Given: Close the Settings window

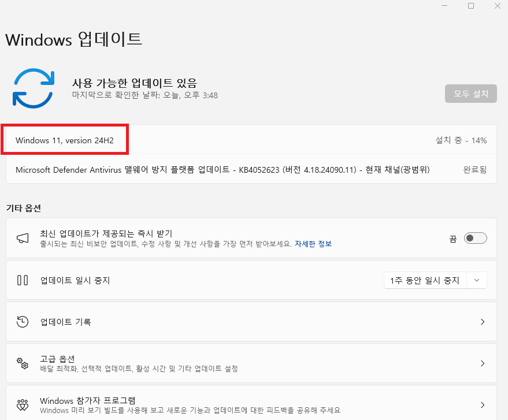Looking at the screenshot, I should pyautogui.click(x=498, y=6).
